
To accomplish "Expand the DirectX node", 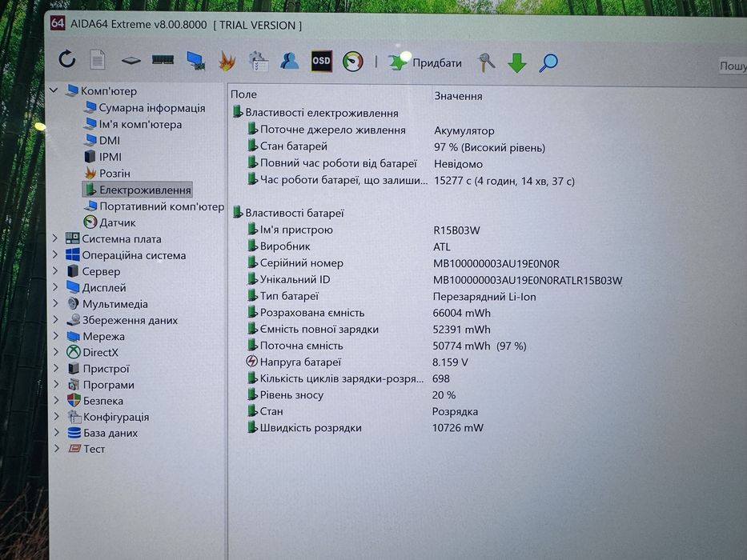I will pyautogui.click(x=56, y=352).
